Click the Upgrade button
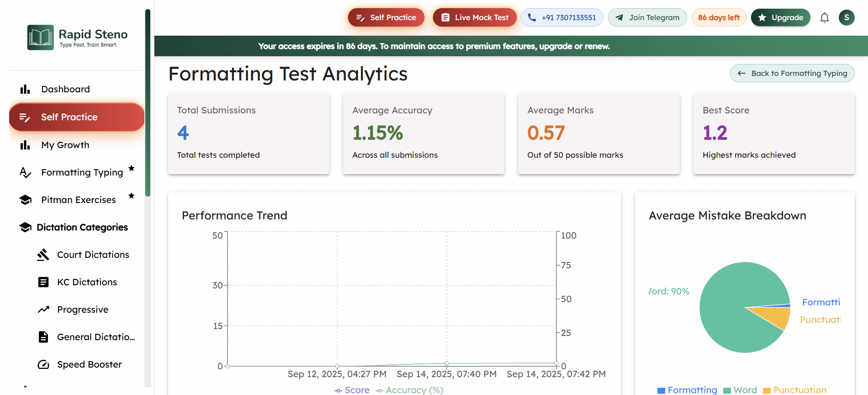 [x=780, y=17]
